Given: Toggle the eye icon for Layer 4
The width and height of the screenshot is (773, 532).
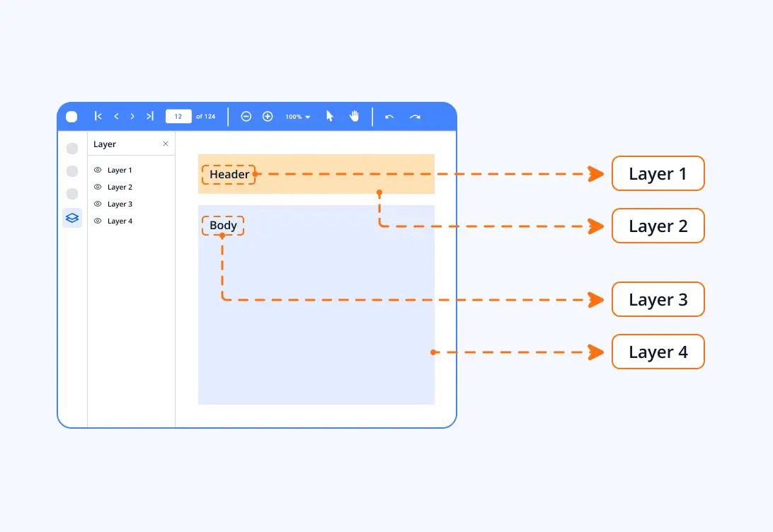Looking at the screenshot, I should point(97,221).
